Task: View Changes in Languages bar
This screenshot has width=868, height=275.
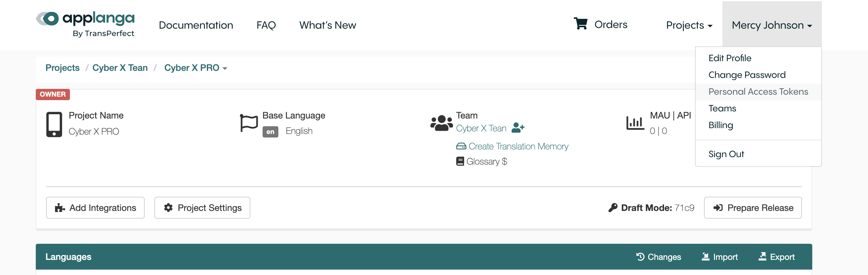Action: click(x=659, y=257)
